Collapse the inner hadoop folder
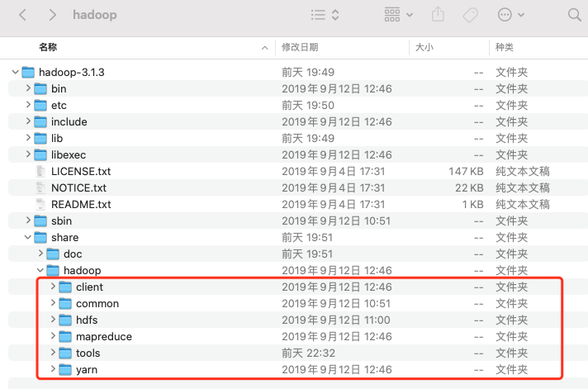Image resolution: width=588 pixels, height=389 pixels. pos(40,270)
